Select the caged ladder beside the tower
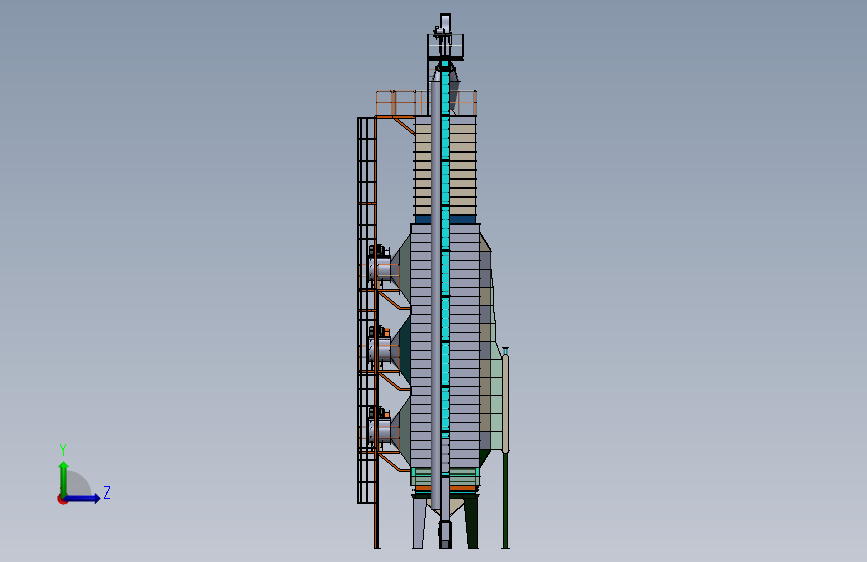Viewport: 867px width, 562px height. [x=367, y=310]
